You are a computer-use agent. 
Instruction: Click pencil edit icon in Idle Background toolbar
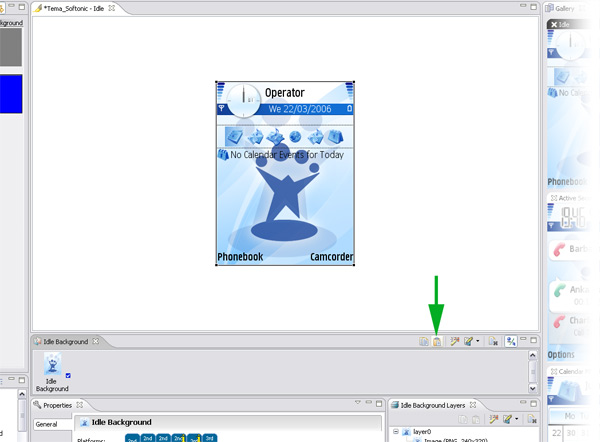point(468,342)
